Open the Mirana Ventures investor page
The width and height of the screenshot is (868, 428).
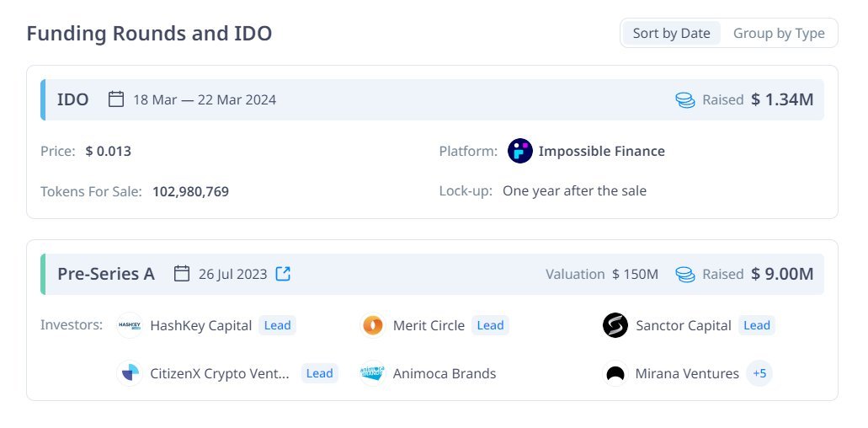click(x=687, y=373)
